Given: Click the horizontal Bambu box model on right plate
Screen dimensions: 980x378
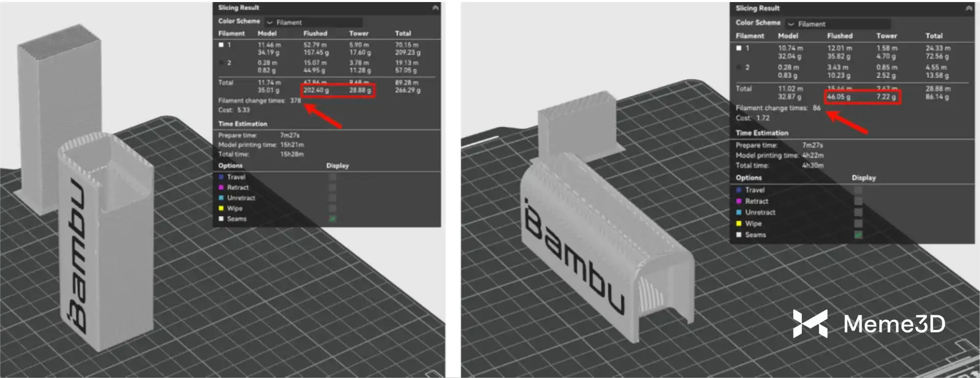Looking at the screenshot, I should [602, 240].
